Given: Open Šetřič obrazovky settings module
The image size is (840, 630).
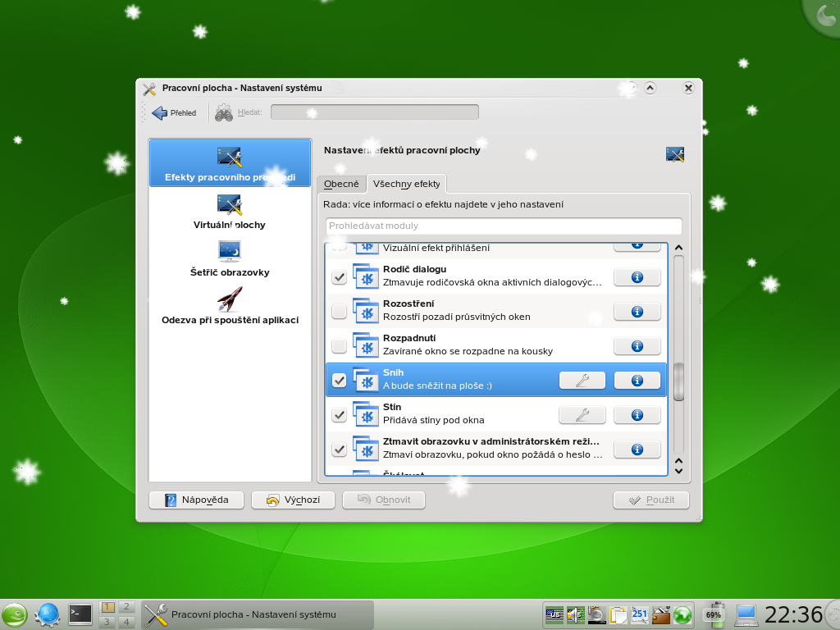Looking at the screenshot, I should pyautogui.click(x=230, y=258).
